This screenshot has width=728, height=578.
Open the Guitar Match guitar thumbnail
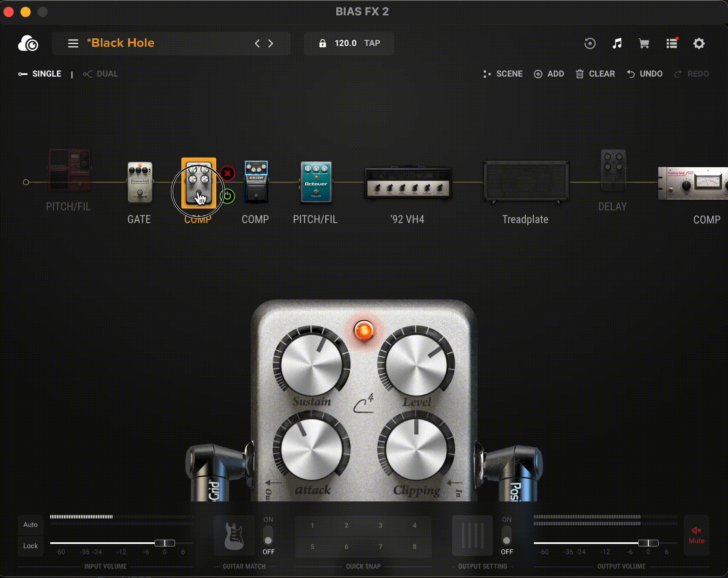tap(234, 535)
